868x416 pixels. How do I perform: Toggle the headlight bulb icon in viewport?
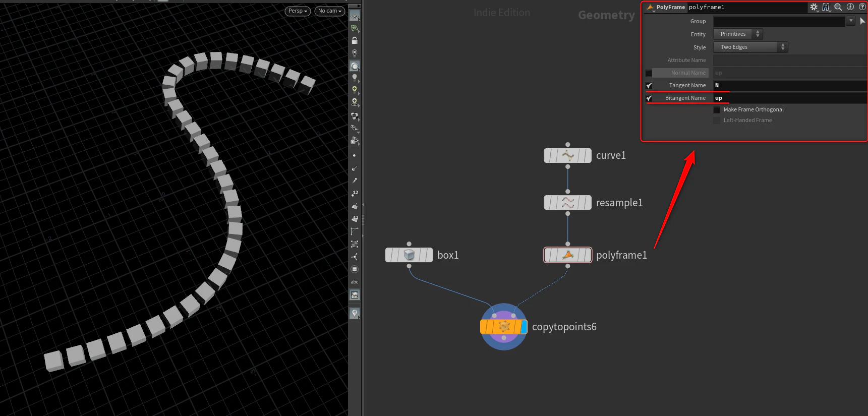click(x=355, y=77)
